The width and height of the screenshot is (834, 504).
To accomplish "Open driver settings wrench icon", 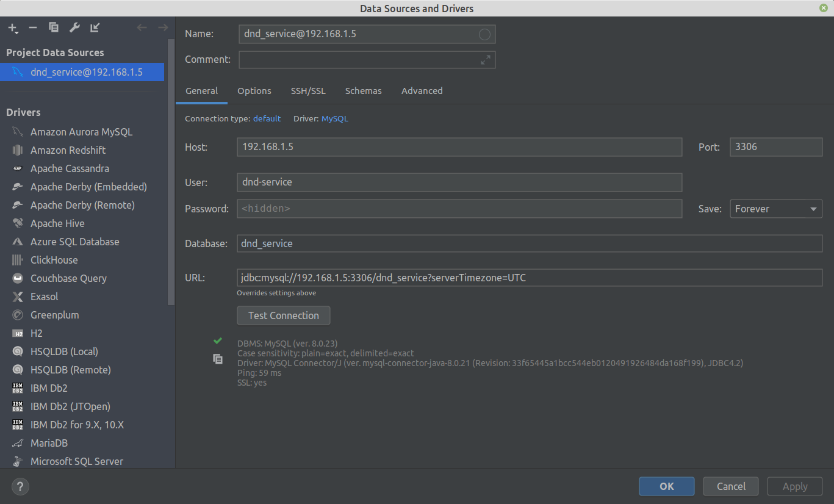I will [74, 27].
